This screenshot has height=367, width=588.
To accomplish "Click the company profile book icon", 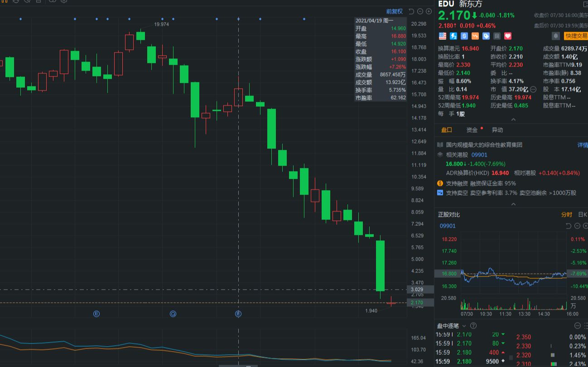I will coord(440,145).
